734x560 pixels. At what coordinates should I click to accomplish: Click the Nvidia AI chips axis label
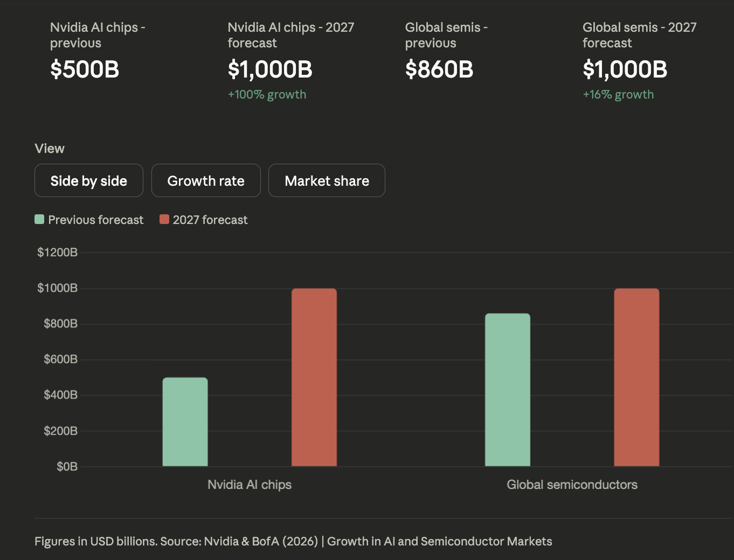pyautogui.click(x=250, y=485)
